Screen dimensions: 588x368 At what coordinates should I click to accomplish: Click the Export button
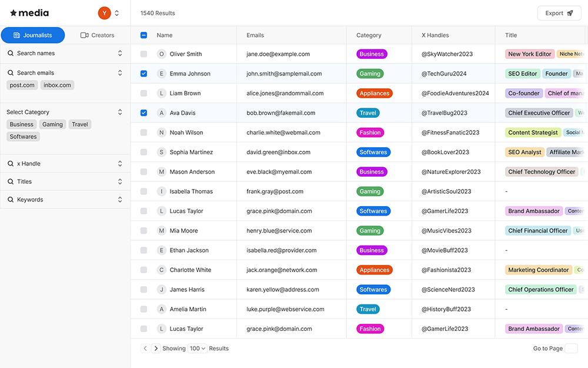coord(559,13)
